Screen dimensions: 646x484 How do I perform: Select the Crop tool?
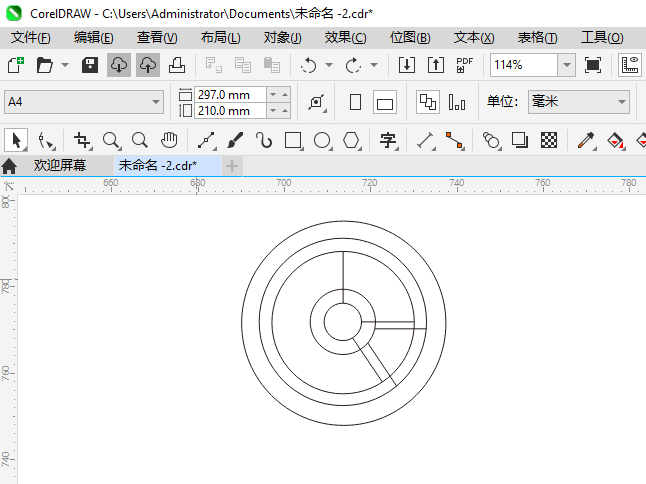82,140
